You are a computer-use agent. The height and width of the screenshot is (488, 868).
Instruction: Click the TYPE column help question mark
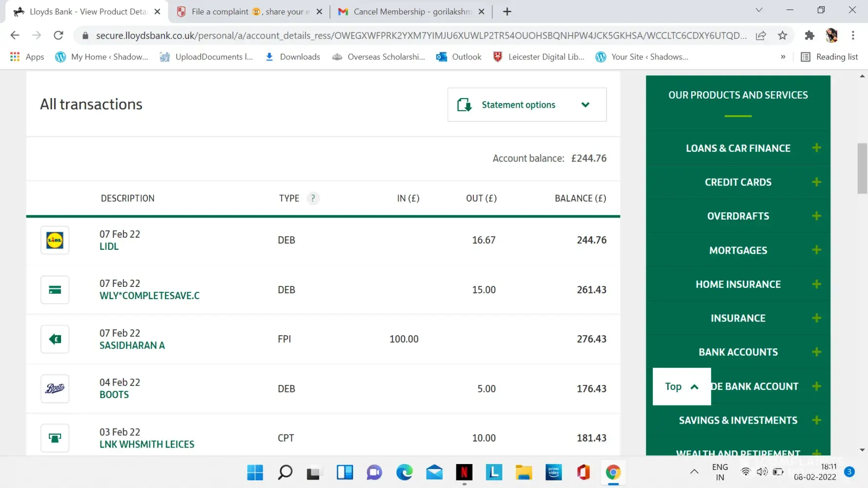(313, 198)
